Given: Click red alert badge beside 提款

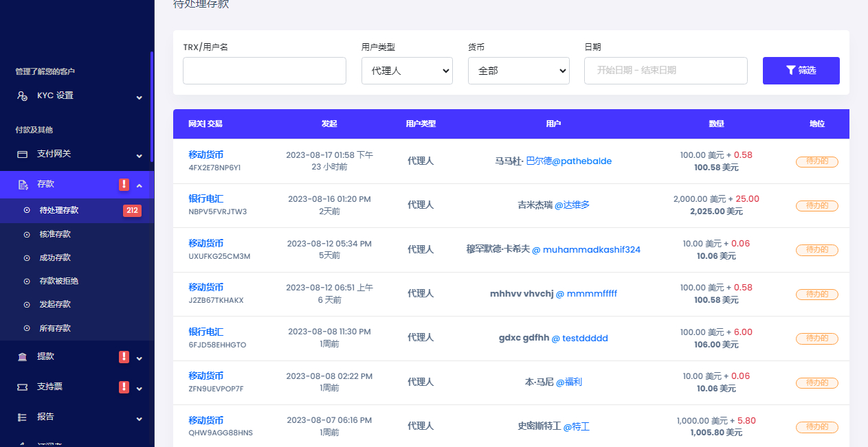Looking at the screenshot, I should (124, 357).
